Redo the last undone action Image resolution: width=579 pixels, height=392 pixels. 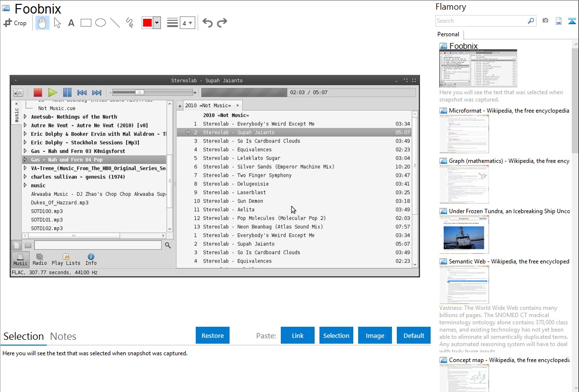pyautogui.click(x=222, y=23)
